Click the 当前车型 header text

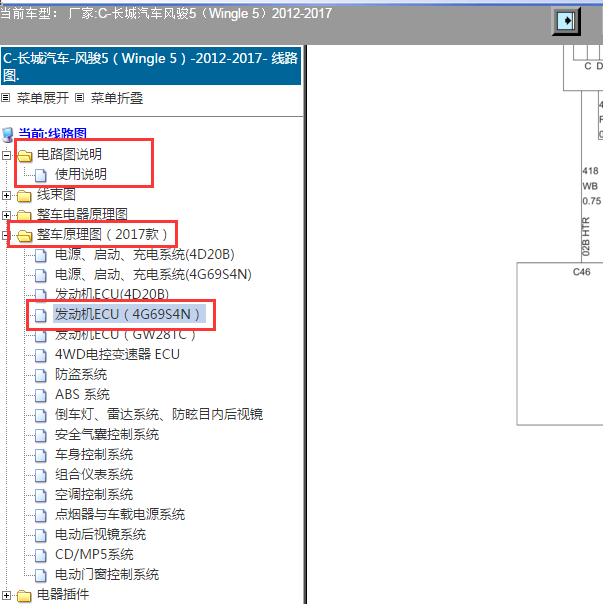click(x=166, y=13)
